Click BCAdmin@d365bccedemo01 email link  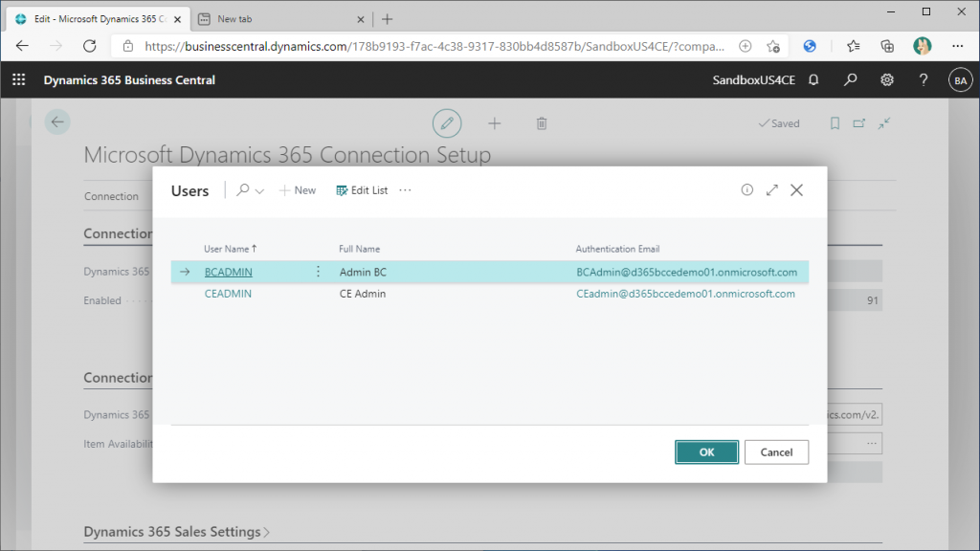[x=687, y=272]
